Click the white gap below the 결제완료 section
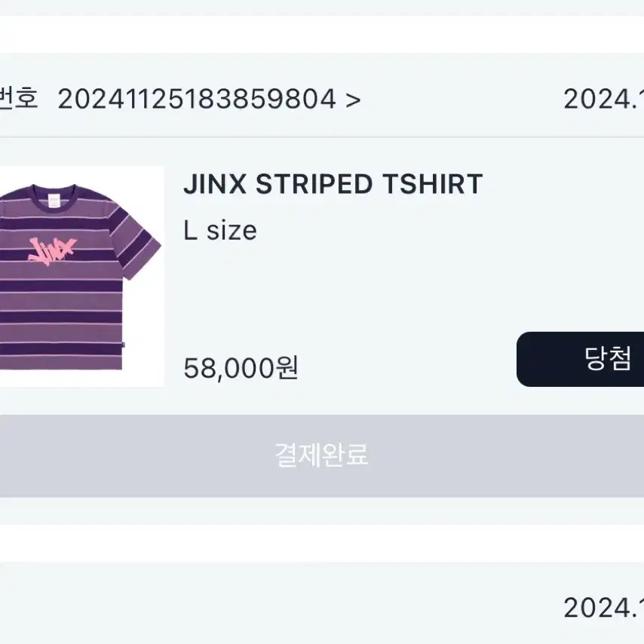The height and width of the screenshot is (644, 644). point(322,544)
